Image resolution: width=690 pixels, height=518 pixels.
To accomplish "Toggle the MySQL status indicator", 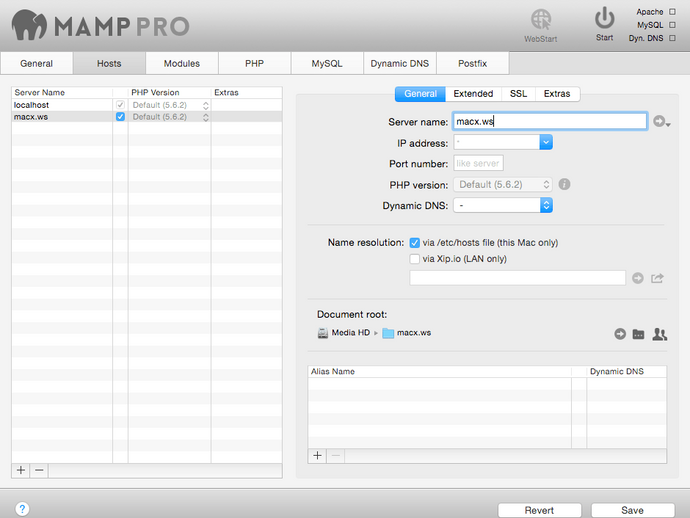I will 672,25.
